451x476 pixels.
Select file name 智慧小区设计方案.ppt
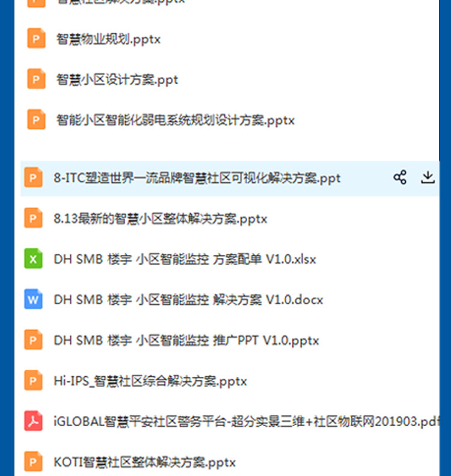tap(117, 80)
